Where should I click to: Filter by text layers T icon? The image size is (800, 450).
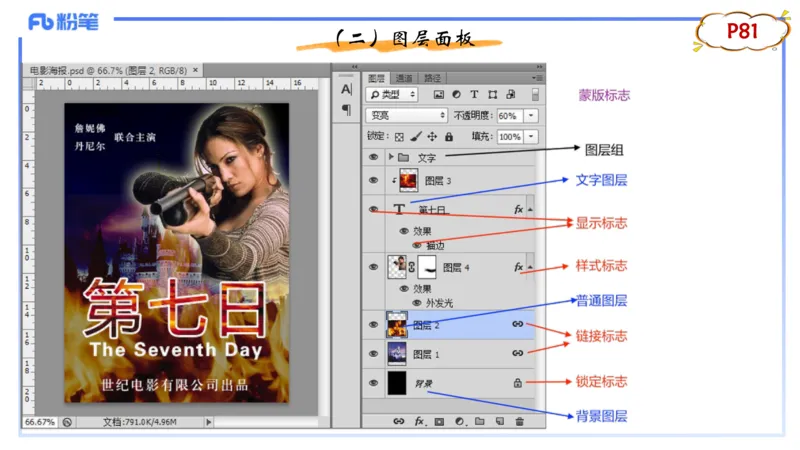(x=474, y=95)
